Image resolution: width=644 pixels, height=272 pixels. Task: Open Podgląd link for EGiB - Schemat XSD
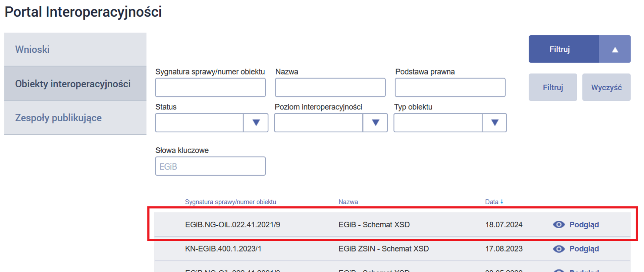[x=584, y=225]
